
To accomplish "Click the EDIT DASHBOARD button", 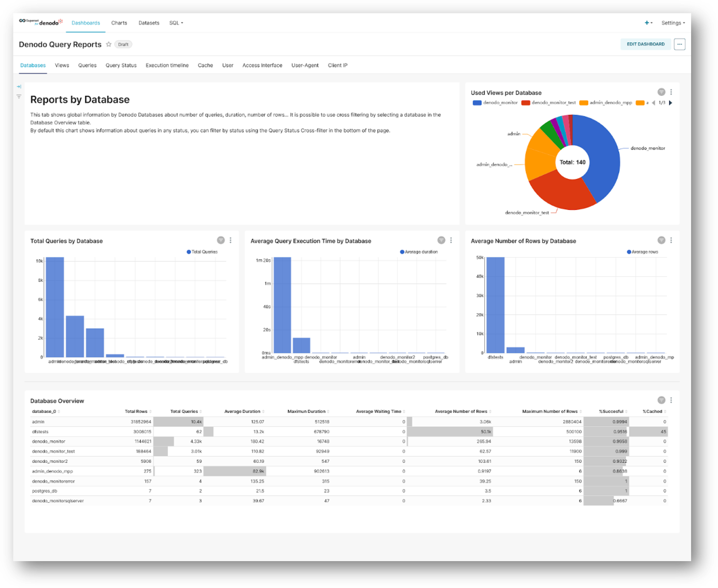I will click(645, 44).
